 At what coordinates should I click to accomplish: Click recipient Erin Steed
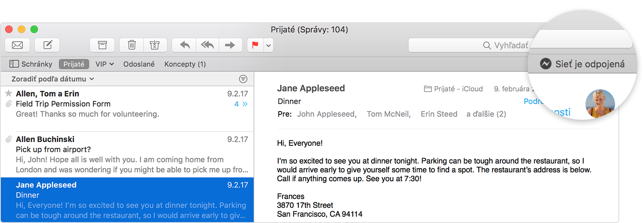pyautogui.click(x=439, y=114)
